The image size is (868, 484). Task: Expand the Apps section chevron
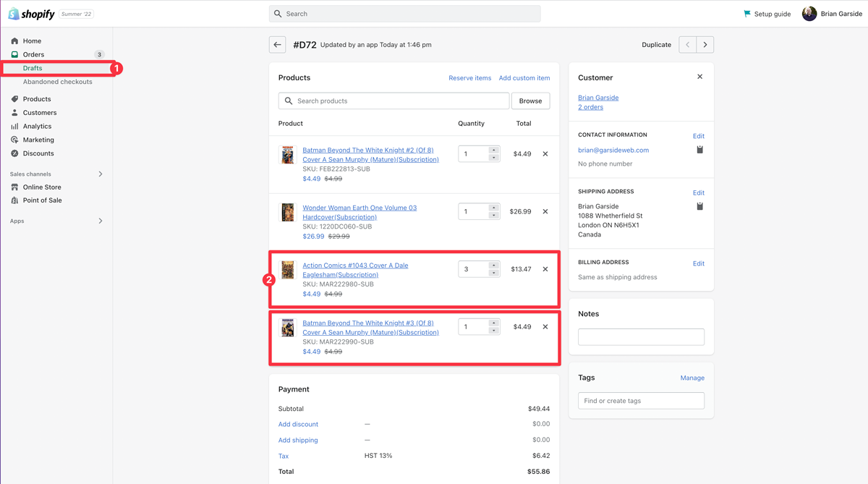101,221
